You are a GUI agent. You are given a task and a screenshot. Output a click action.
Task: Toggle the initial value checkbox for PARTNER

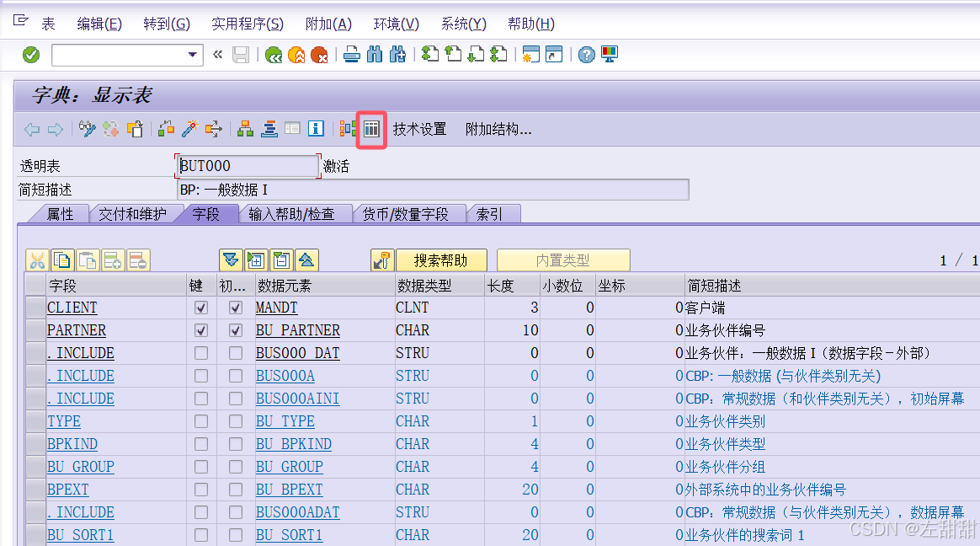pos(236,330)
